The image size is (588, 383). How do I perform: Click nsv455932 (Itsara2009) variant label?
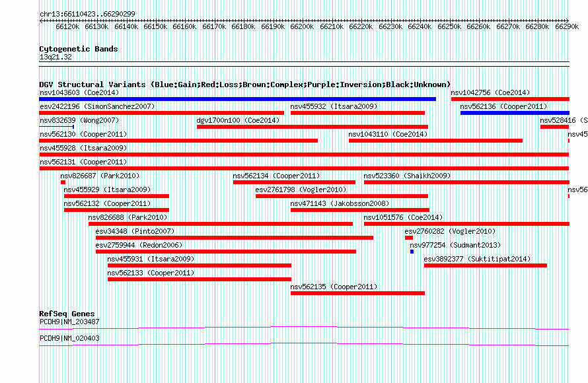334,106
